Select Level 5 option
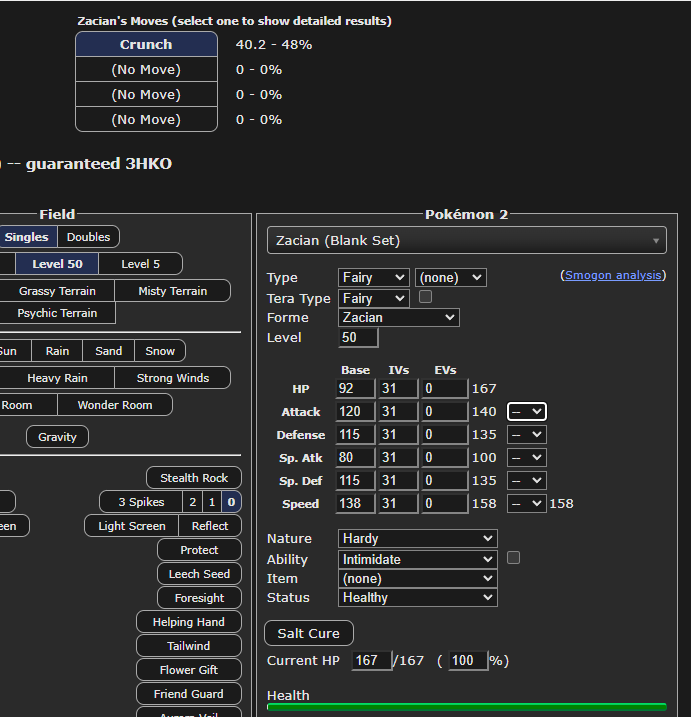The height and width of the screenshot is (717, 691). tap(140, 264)
